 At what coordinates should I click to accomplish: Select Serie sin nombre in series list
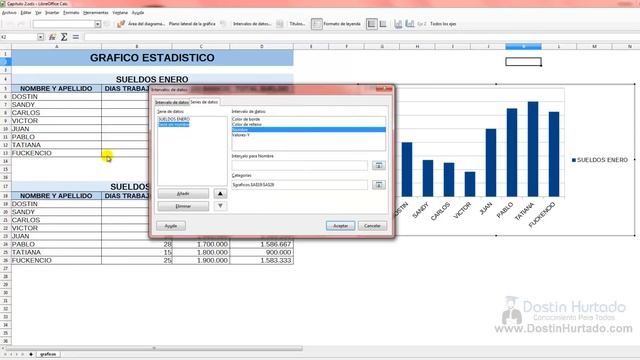[x=173, y=124]
